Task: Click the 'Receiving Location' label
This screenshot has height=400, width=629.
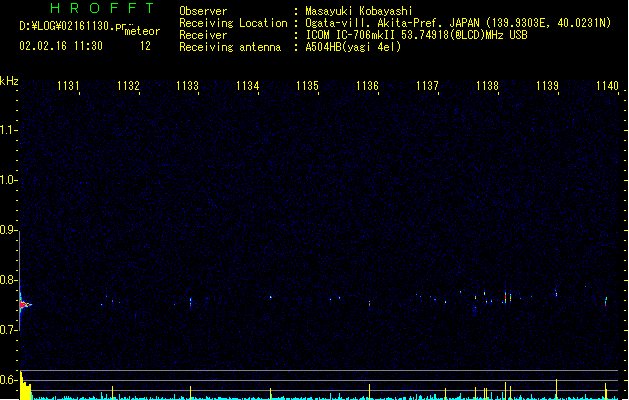Action: [x=233, y=23]
